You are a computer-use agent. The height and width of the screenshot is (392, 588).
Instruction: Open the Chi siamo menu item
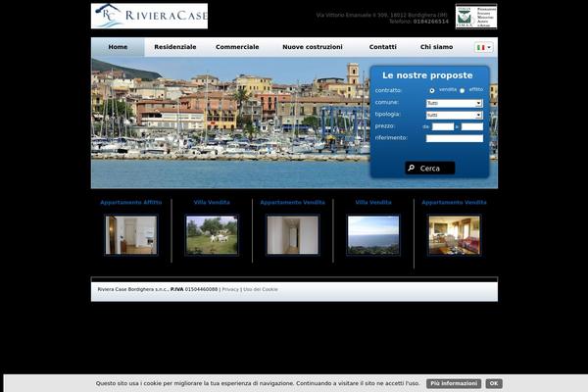coord(436,47)
